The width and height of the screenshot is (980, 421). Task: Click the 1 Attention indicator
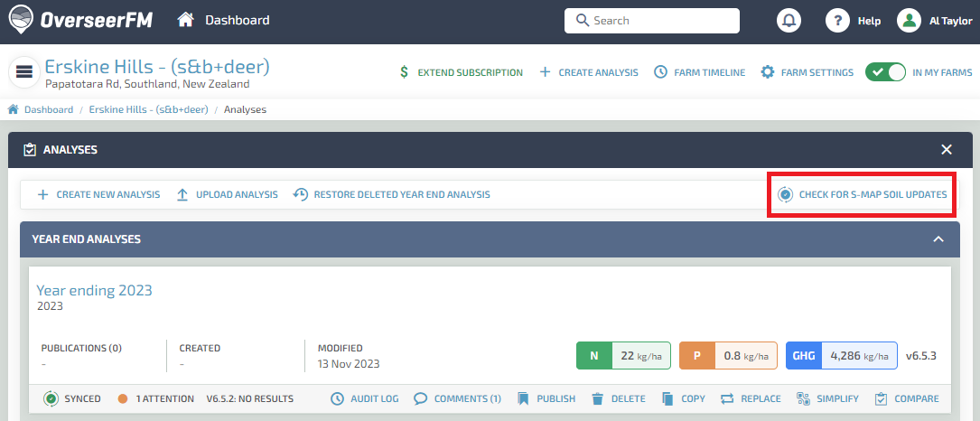pyautogui.click(x=155, y=398)
